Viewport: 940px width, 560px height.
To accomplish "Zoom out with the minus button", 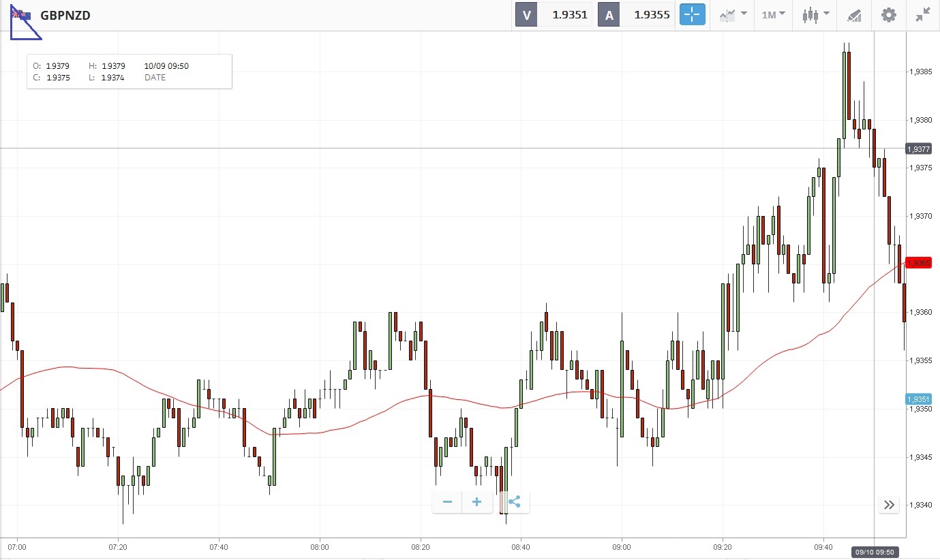I will [x=447, y=502].
